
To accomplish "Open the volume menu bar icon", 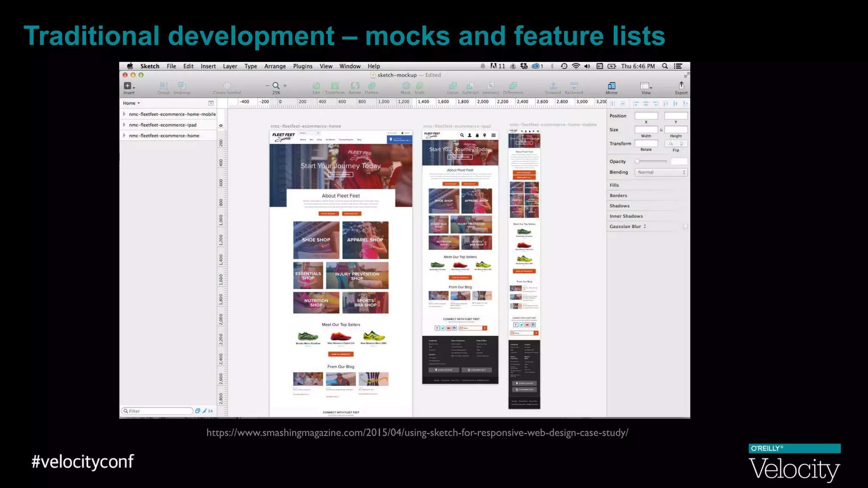I will pos(587,66).
